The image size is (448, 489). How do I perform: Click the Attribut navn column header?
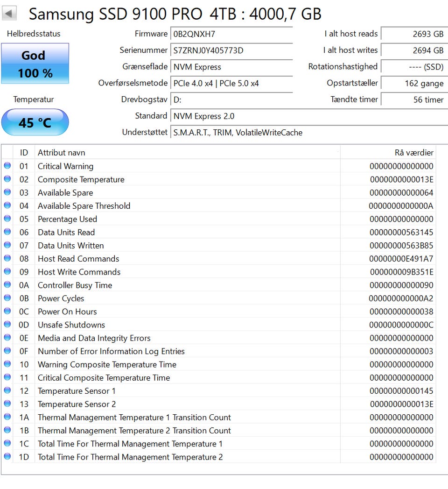coord(187,153)
